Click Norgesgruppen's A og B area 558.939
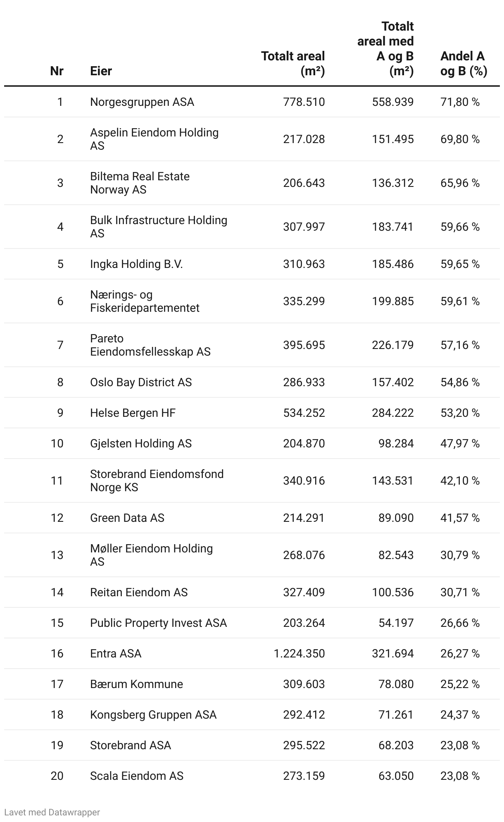The width and height of the screenshot is (504, 822). 392,102
